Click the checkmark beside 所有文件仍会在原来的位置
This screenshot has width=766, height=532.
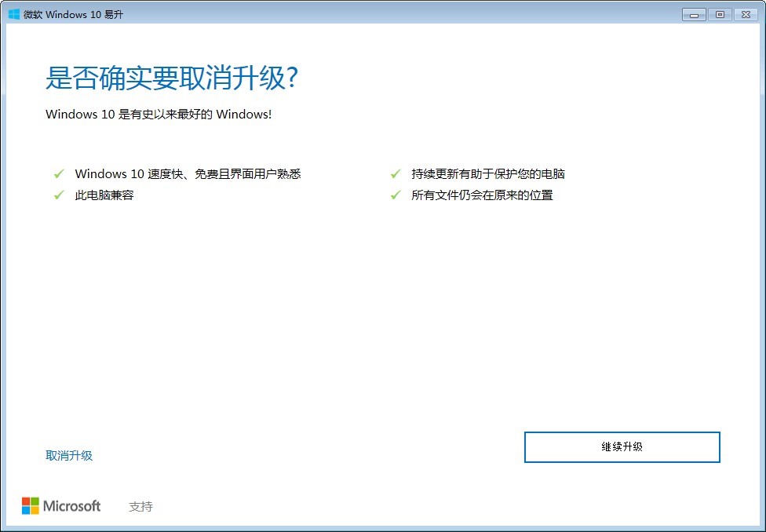coord(394,195)
